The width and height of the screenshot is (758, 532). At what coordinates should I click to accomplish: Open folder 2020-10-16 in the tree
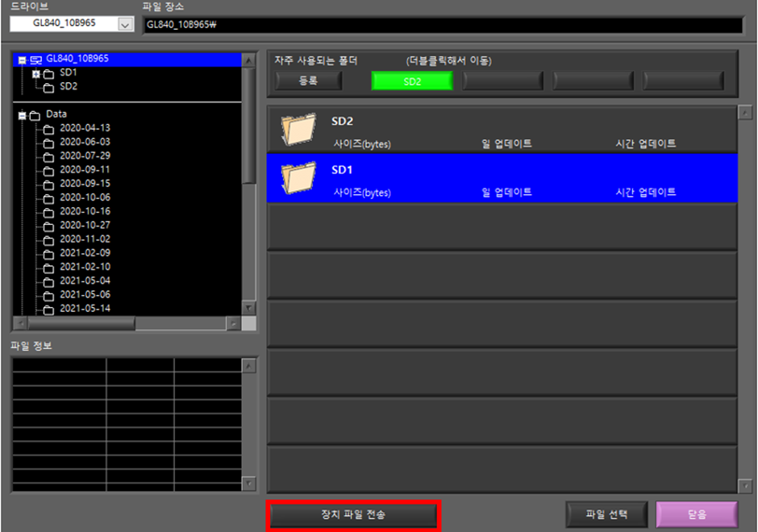pos(85,211)
